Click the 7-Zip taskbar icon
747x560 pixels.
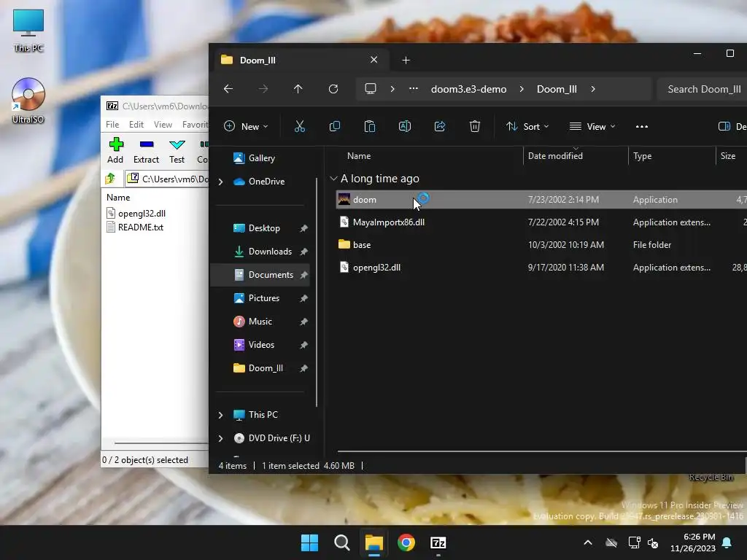[438, 542]
